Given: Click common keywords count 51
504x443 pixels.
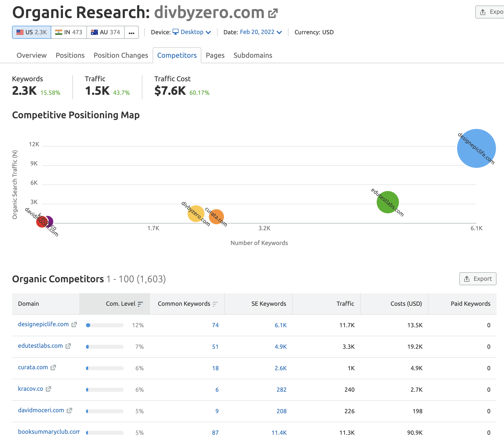Looking at the screenshot, I should click(215, 347).
